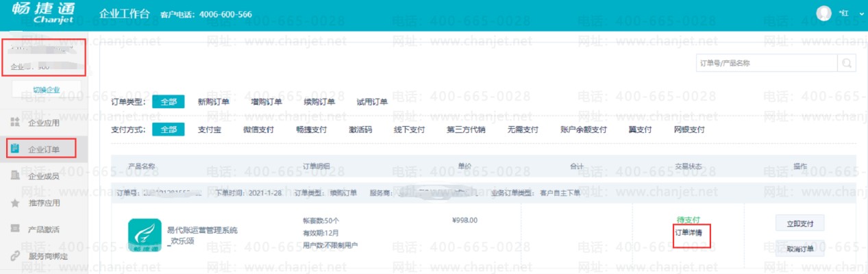Image resolution: width=868 pixels, height=274 pixels.
Task: Open the 订单详情 link
Action: [688, 232]
